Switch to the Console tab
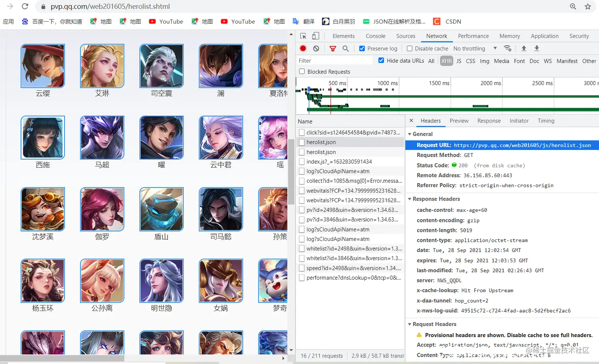 point(376,36)
